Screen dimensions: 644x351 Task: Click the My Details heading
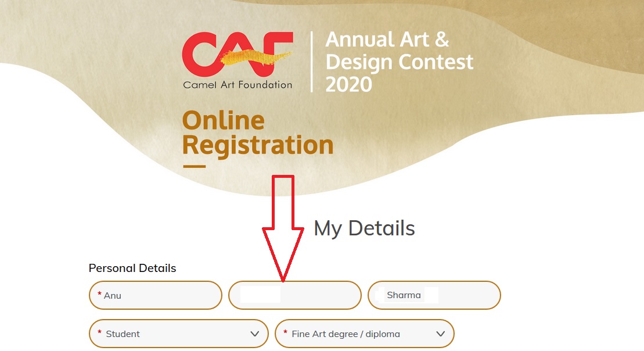(x=364, y=228)
